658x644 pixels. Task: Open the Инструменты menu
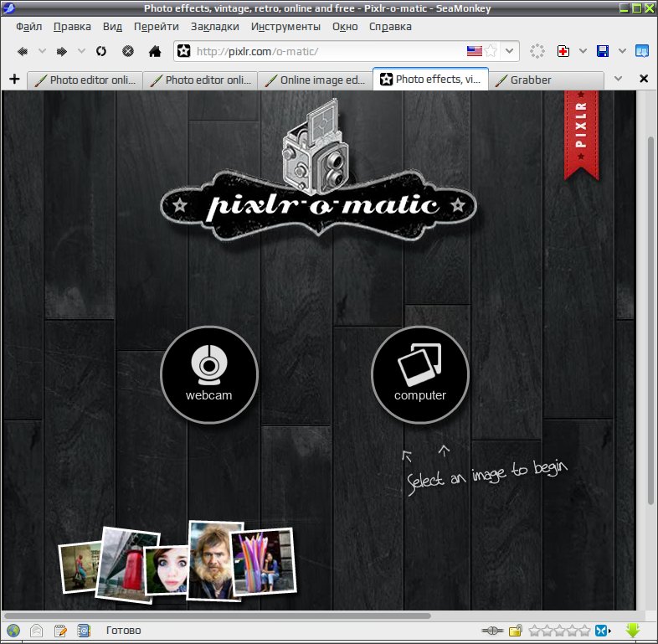(285, 27)
